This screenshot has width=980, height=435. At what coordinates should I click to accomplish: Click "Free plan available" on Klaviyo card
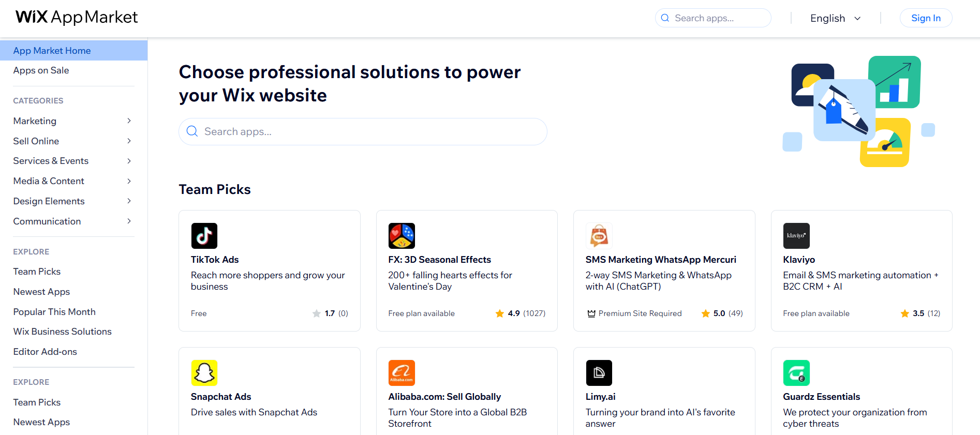coord(816,313)
